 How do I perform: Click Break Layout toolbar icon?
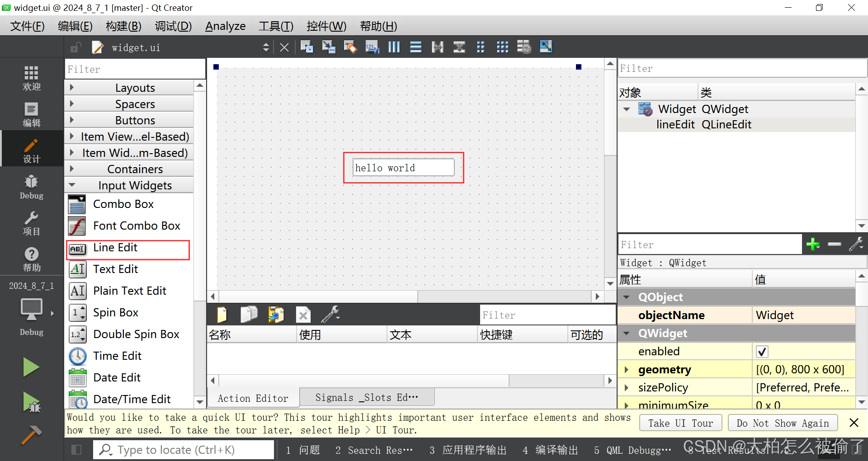click(x=524, y=47)
